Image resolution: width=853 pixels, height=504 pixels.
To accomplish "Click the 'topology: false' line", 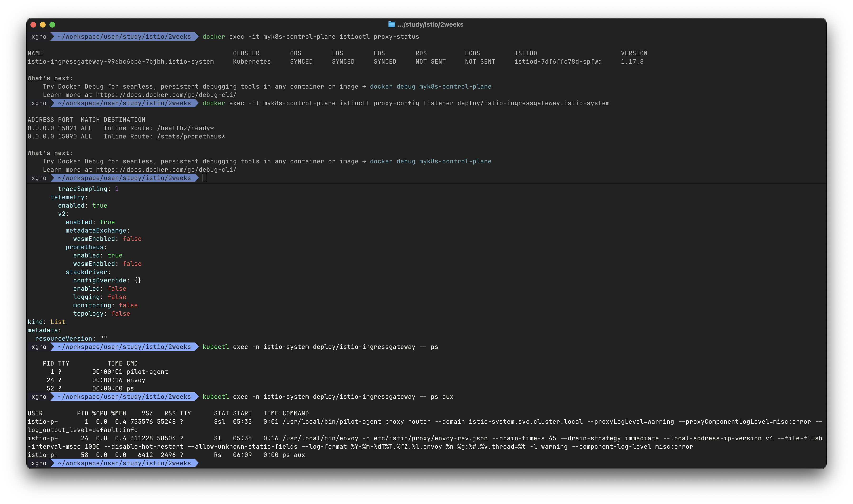I will [102, 314].
